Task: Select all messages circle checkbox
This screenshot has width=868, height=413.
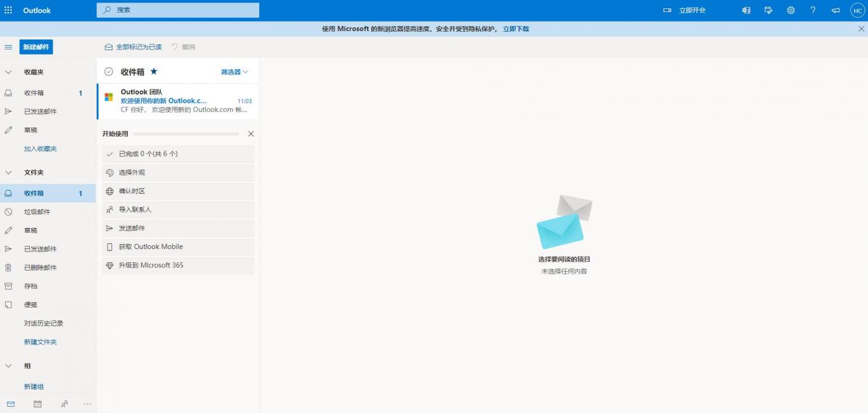Action: [109, 72]
